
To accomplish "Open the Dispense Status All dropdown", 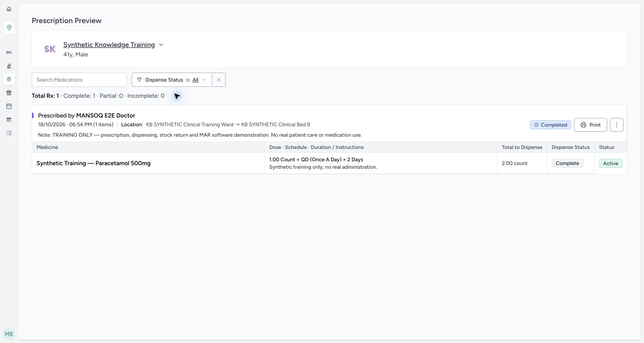I will (199, 80).
